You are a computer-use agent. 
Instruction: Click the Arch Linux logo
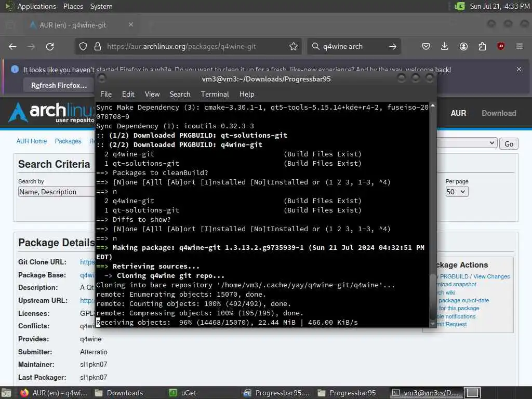click(x=51, y=112)
